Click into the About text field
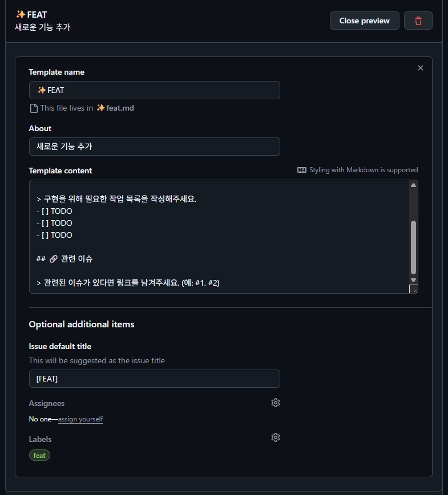The width and height of the screenshot is (448, 495). (154, 147)
